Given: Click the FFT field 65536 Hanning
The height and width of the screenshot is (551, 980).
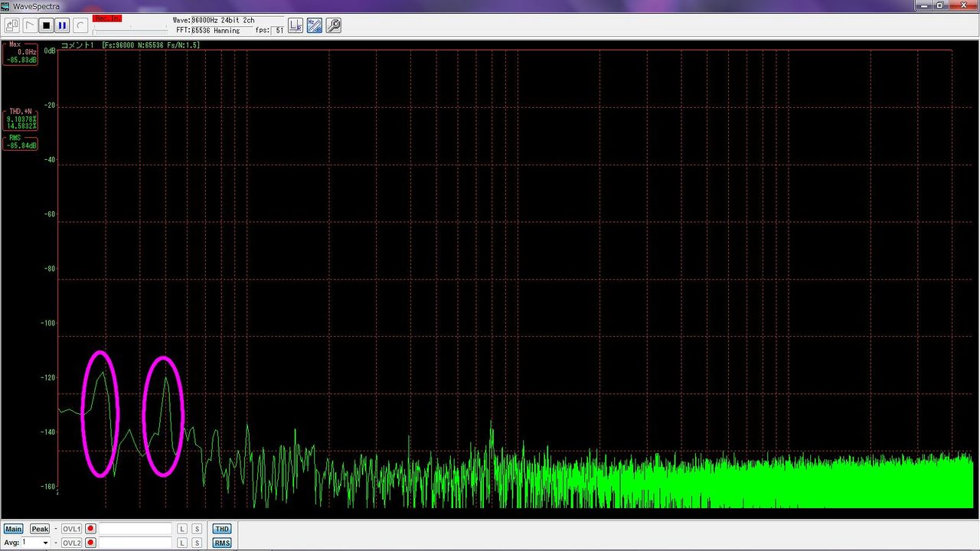Looking at the screenshot, I should coord(222,31).
